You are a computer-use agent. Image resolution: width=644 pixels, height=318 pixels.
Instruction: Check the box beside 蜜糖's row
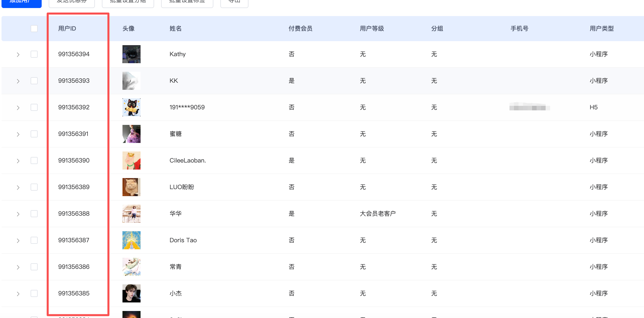[34, 134]
